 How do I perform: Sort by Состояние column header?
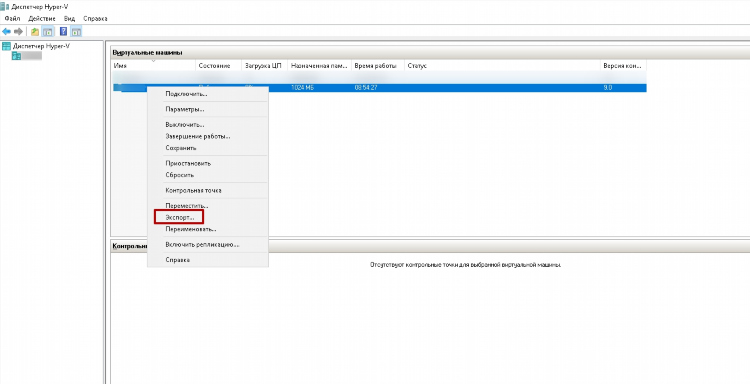pyautogui.click(x=219, y=66)
